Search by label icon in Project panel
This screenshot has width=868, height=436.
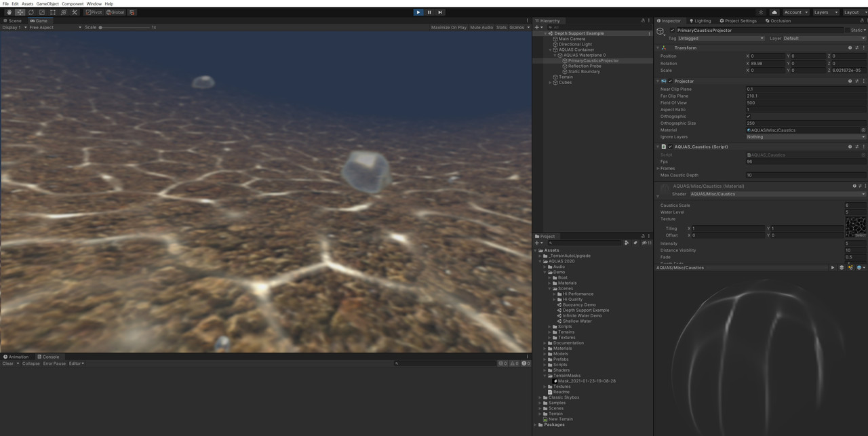point(635,243)
